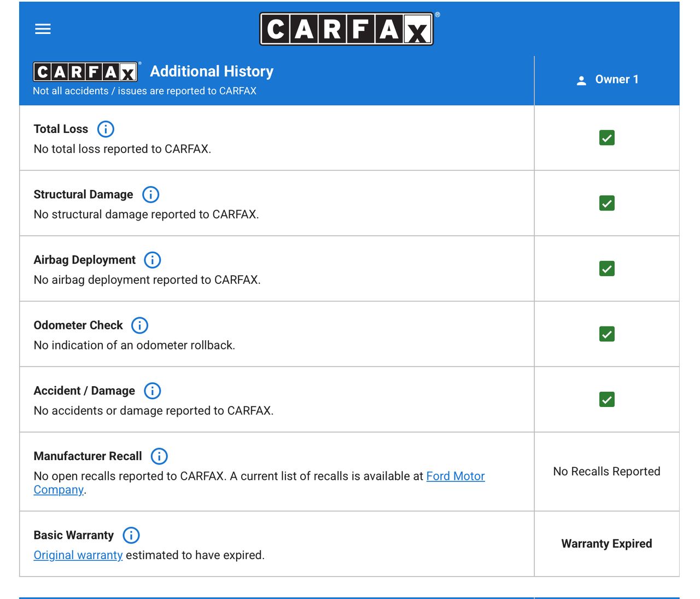
Task: Open the Structural Damage info icon
Action: 150,194
